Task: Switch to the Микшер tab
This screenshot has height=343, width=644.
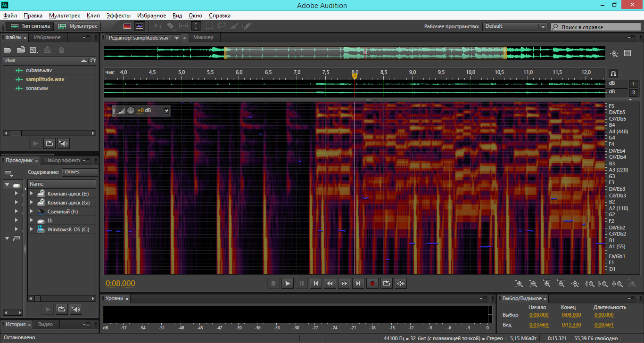Action: [203, 38]
